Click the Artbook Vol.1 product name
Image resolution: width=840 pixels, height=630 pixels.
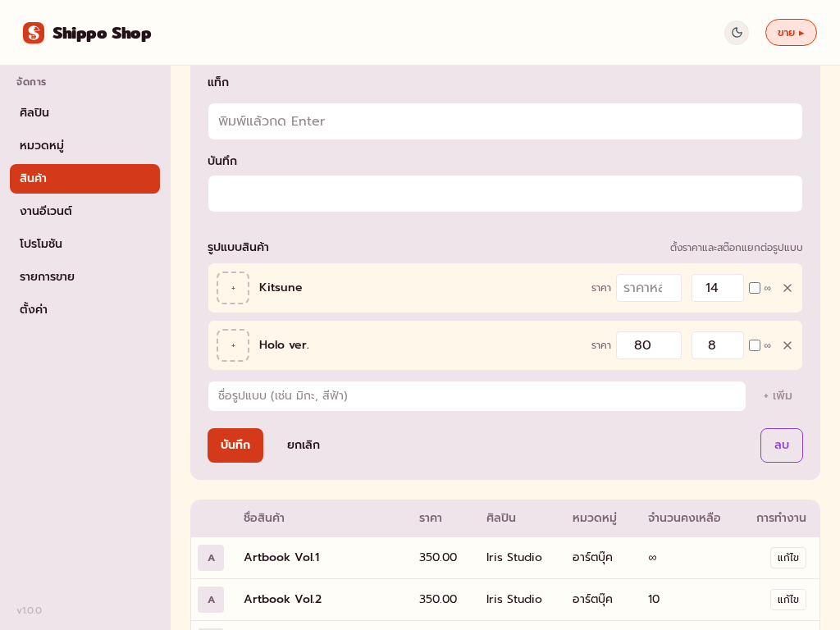click(x=282, y=557)
